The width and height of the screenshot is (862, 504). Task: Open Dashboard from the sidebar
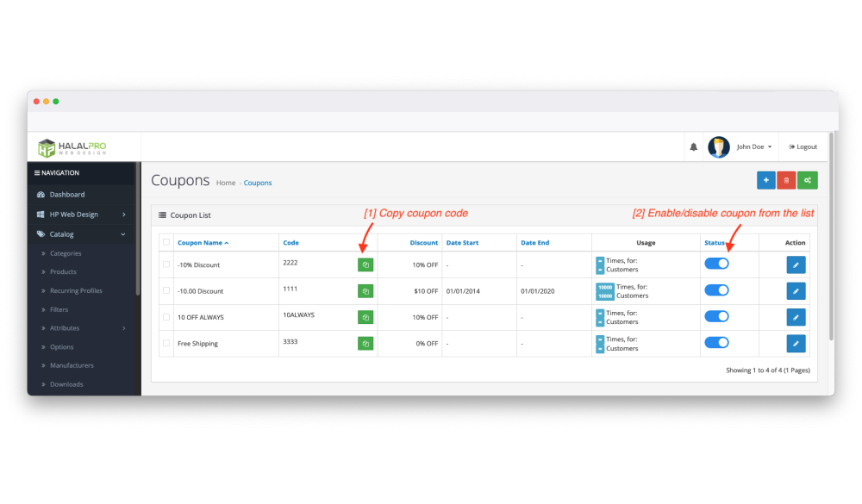[66, 195]
